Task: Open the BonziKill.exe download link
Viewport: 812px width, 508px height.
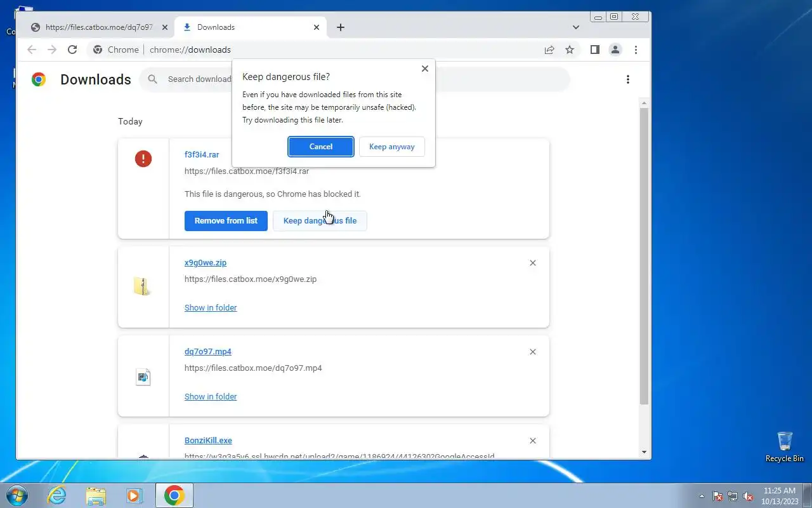Action: pyautogui.click(x=208, y=441)
